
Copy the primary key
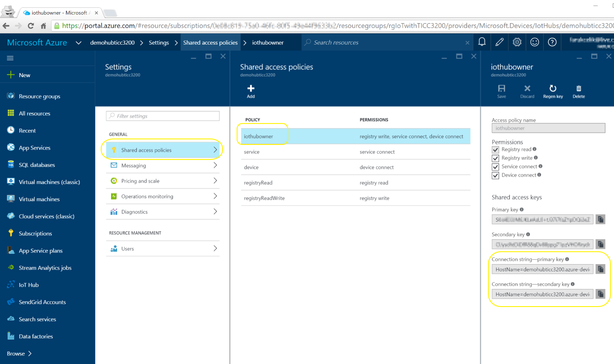[x=601, y=220]
